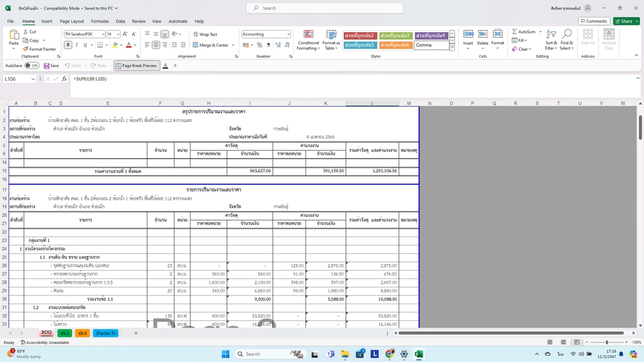This screenshot has width=644, height=362.
Task: Open Format as Table gallery
Action: click(x=331, y=40)
